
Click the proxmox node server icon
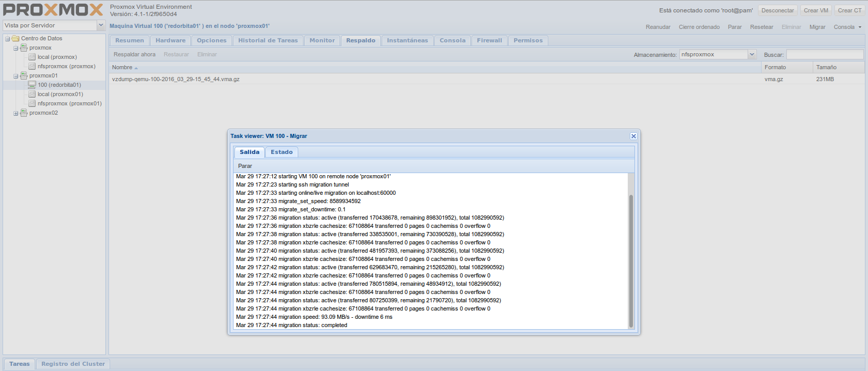point(24,48)
